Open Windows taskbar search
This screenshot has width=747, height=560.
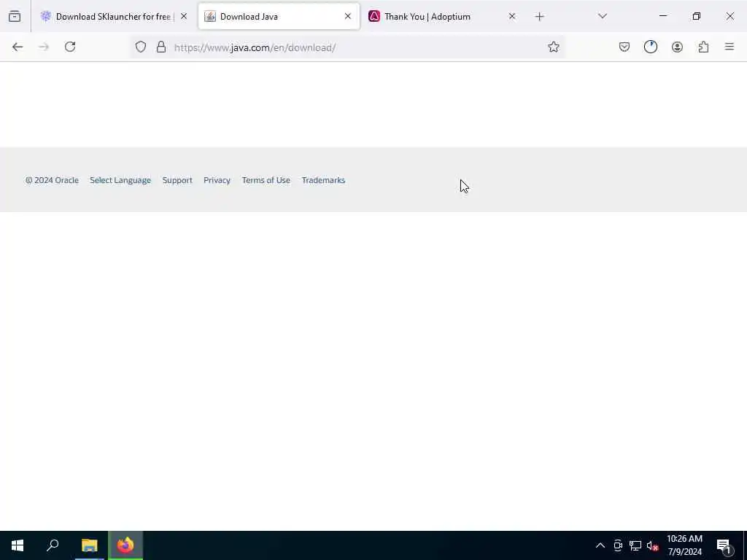point(53,545)
